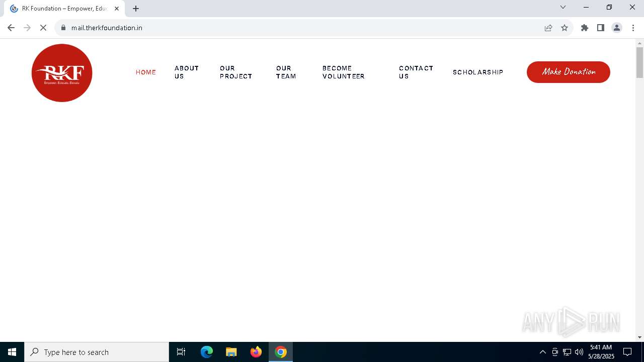The width and height of the screenshot is (644, 362).
Task: Click the scrollbar down arrow
Action: pos(640,337)
